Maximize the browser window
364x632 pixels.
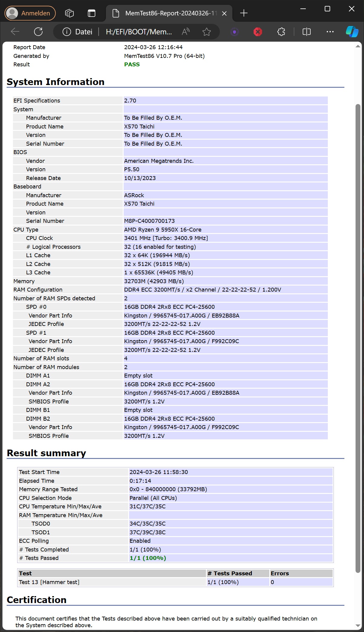(x=327, y=9)
